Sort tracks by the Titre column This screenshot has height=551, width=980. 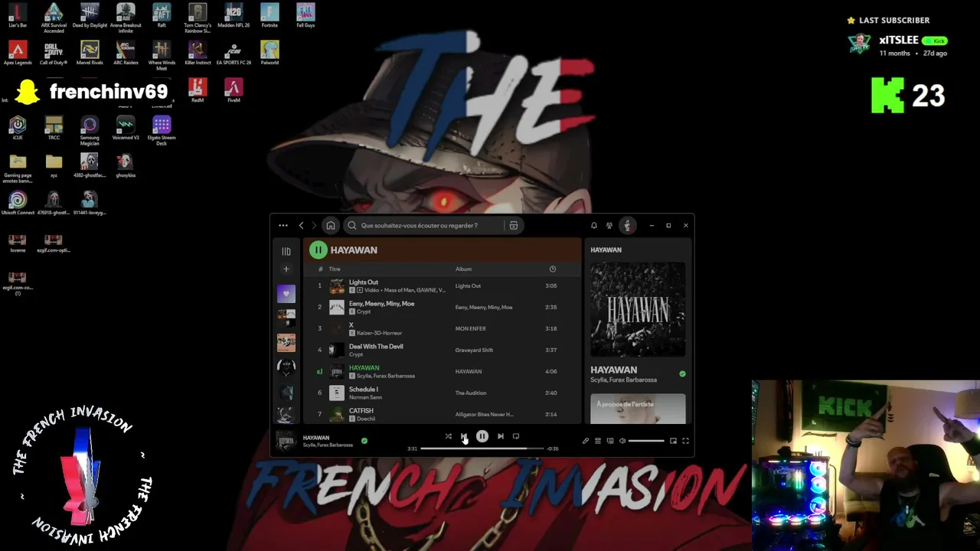335,269
